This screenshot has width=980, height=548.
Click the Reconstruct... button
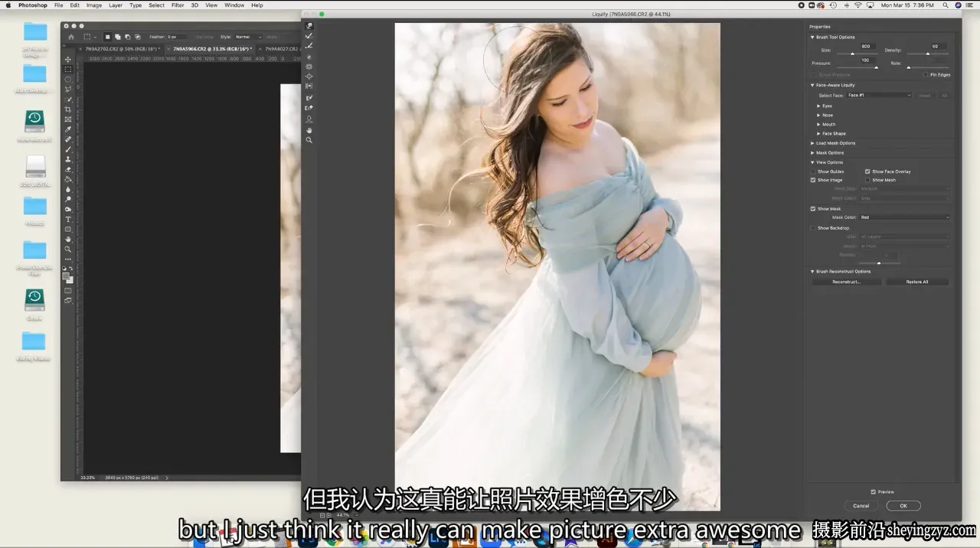pos(847,282)
